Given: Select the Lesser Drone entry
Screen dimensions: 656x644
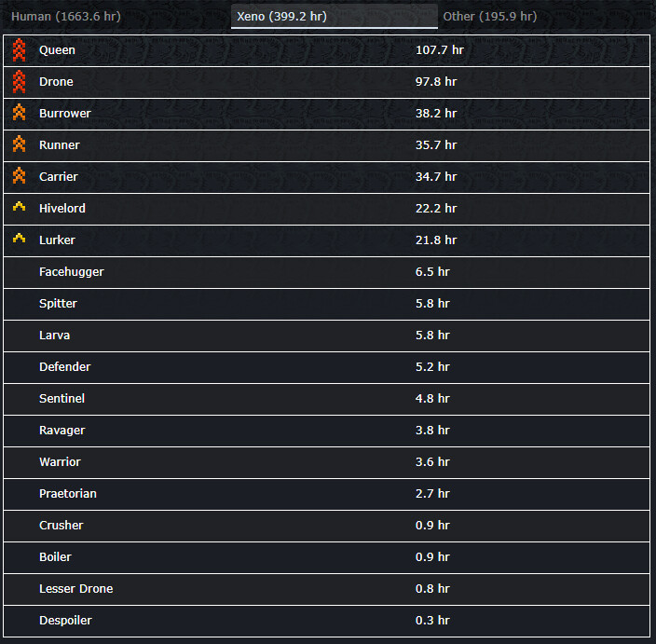Looking at the screenshot, I should [75, 589].
